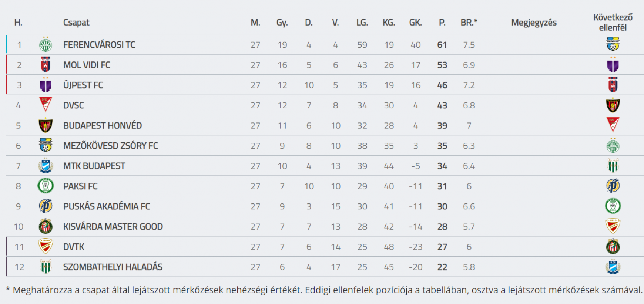Click the Haladás crest in MTK's opponent column

[x=613, y=165]
